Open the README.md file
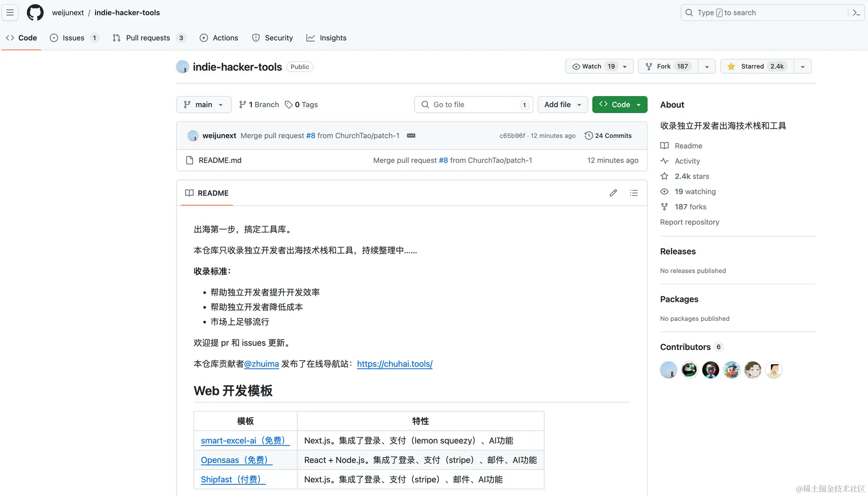This screenshot has height=496, width=868. click(220, 160)
